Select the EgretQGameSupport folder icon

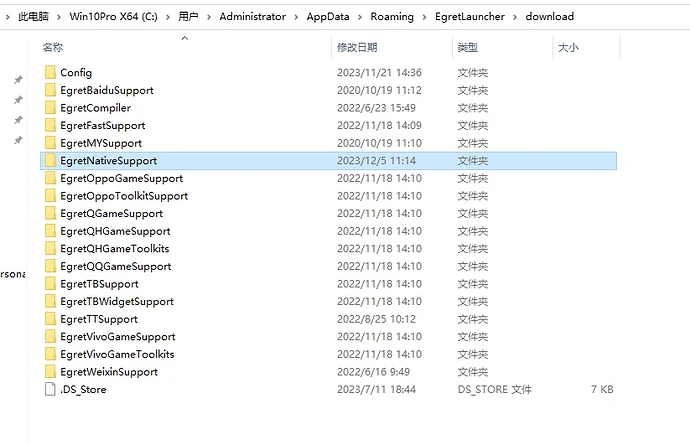pyautogui.click(x=50, y=213)
